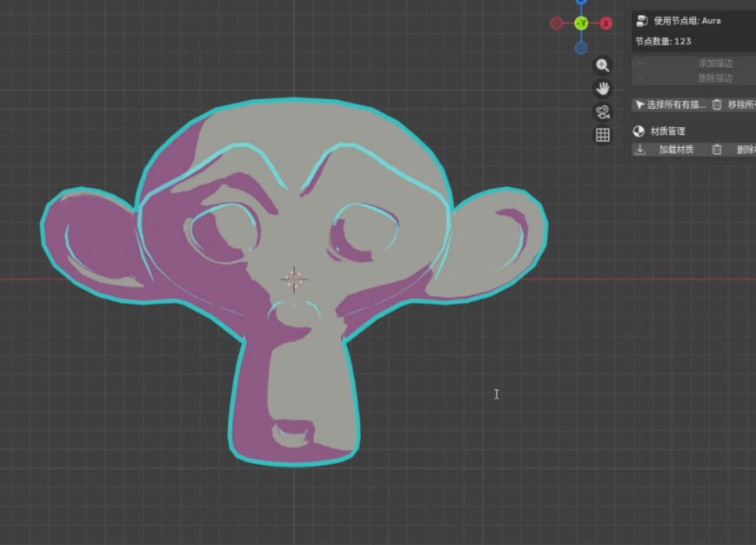Click the 加载材质 load material button
The width and height of the screenshot is (756, 545).
[670, 150]
